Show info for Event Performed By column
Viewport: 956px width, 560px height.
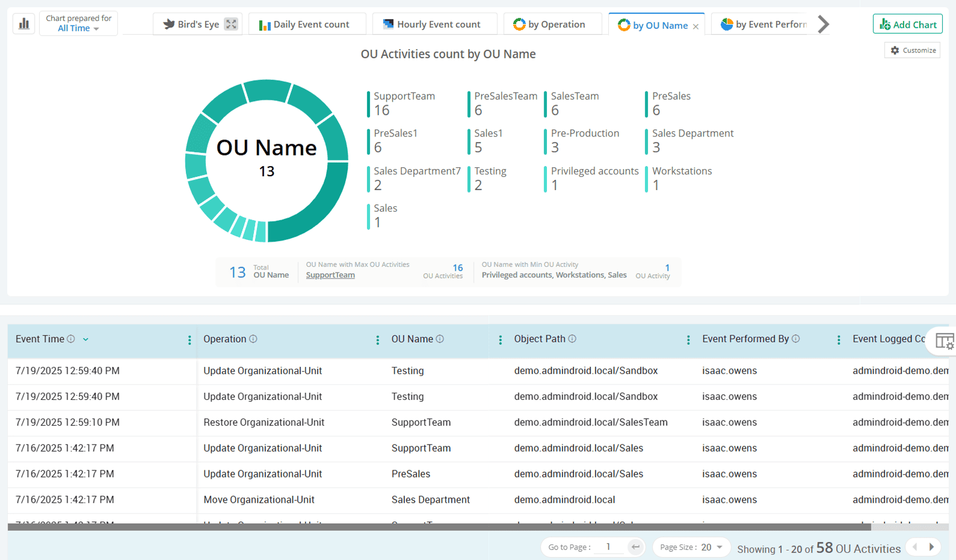(796, 339)
